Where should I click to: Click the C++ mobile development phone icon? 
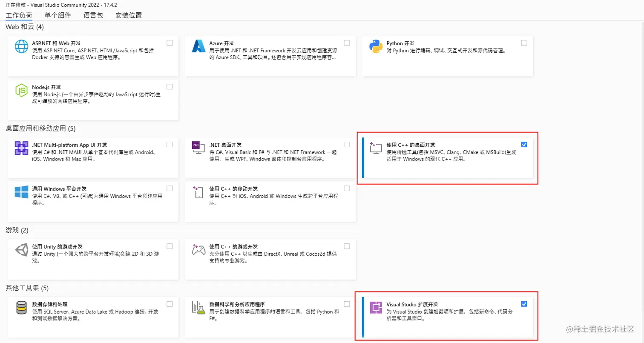tap(199, 192)
